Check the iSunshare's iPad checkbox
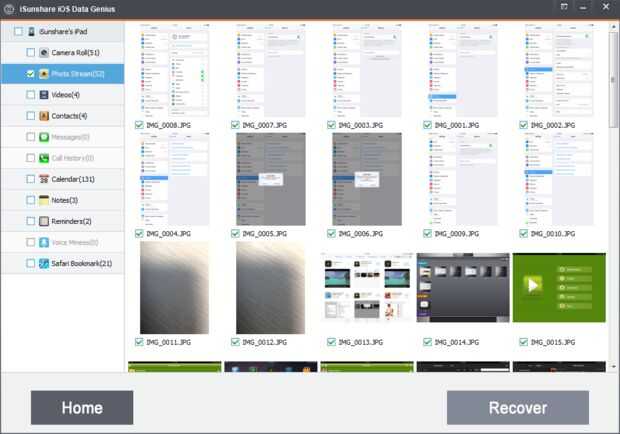620x434 pixels. pos(18,32)
